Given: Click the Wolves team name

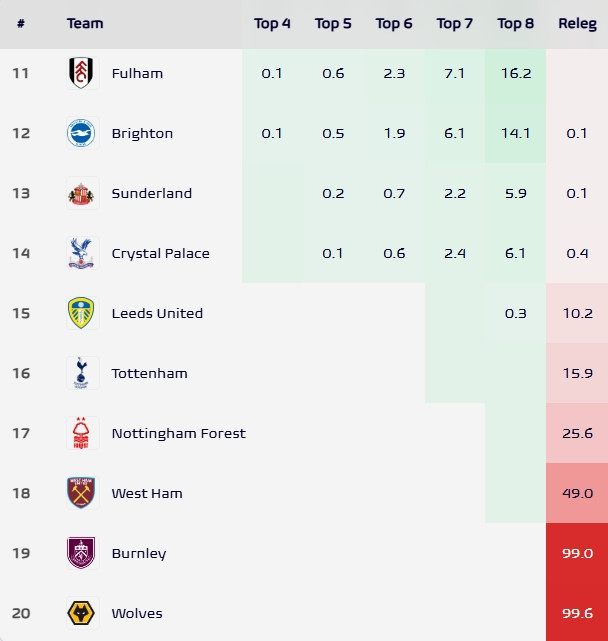Looking at the screenshot, I should [x=137, y=613].
